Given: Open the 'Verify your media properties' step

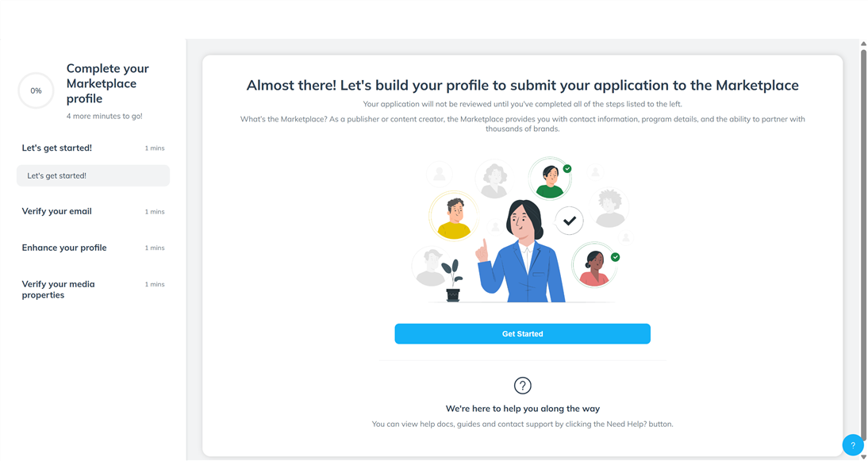Looking at the screenshot, I should point(58,289).
